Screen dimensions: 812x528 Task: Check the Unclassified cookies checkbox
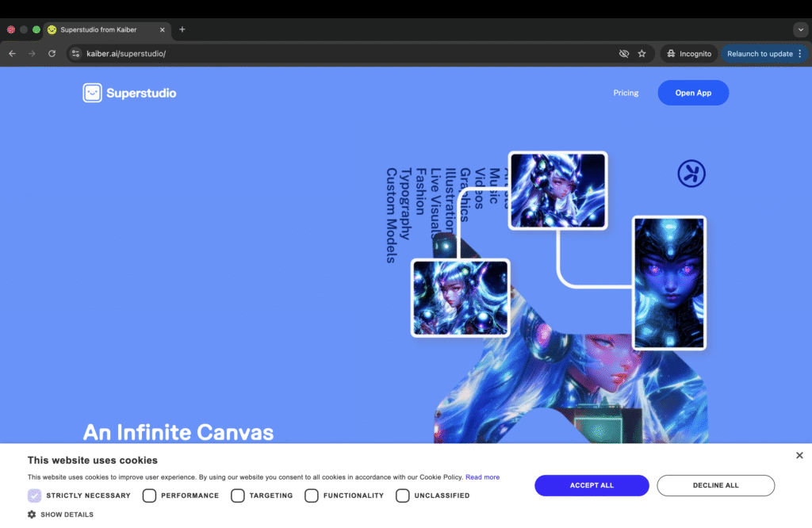click(x=403, y=495)
